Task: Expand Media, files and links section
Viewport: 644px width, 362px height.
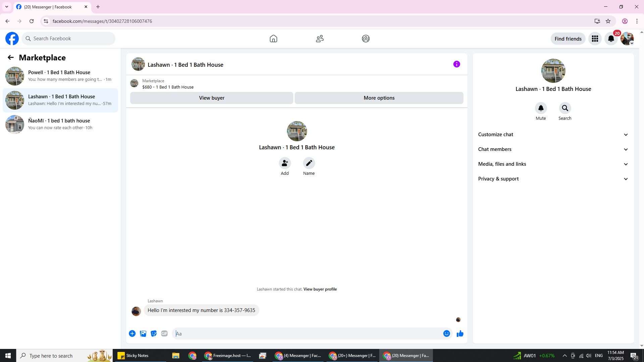Action: 553,164
